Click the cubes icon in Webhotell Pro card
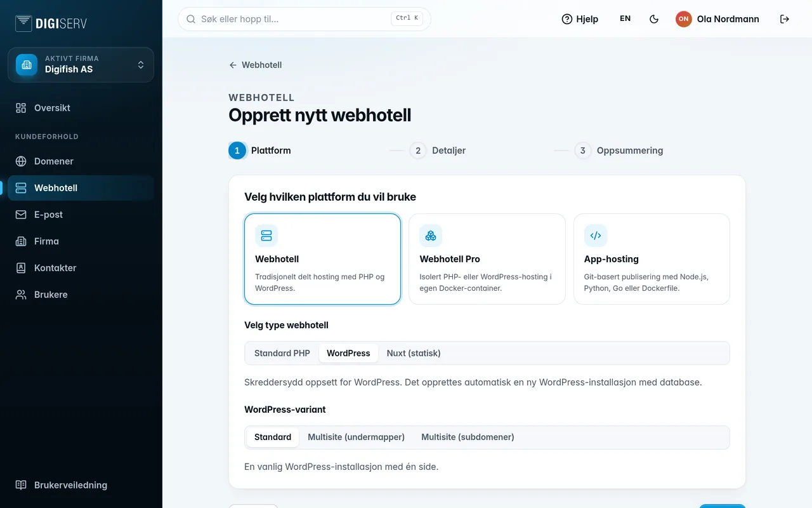Image resolution: width=812 pixels, height=508 pixels. 431,236
